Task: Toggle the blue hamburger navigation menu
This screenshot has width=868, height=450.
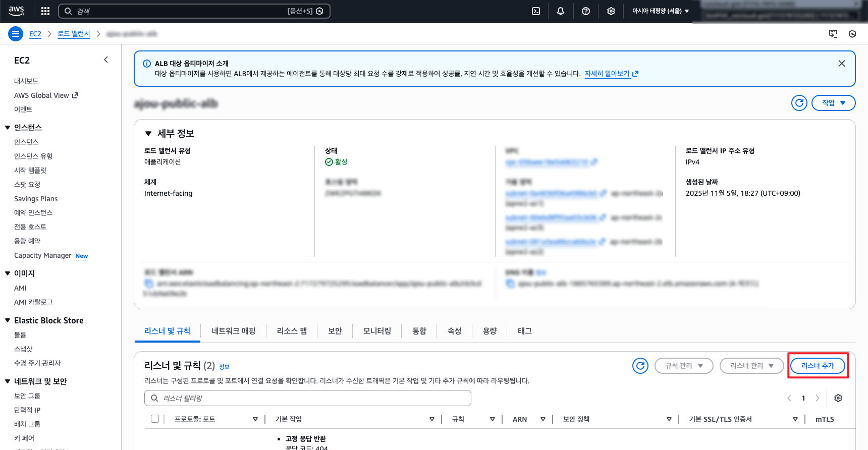Action: (x=16, y=34)
